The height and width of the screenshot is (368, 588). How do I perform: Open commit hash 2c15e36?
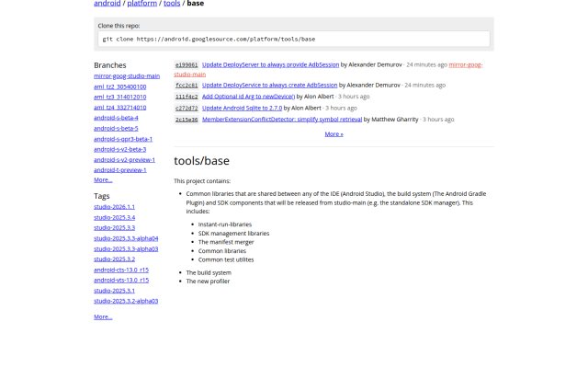coord(187,120)
